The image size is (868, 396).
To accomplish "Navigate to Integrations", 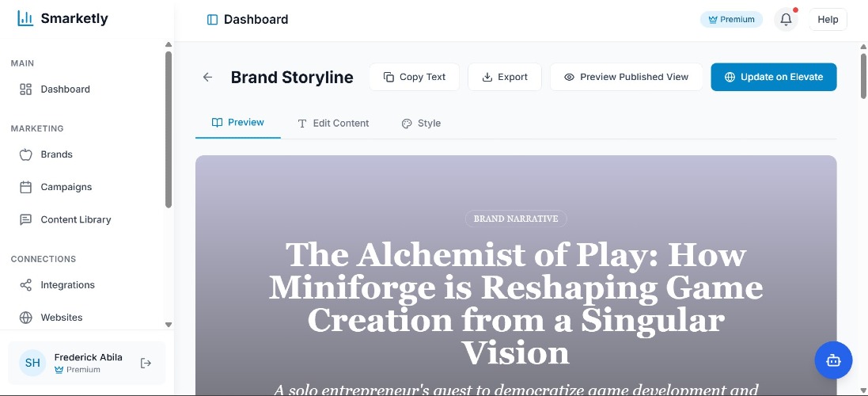I will tap(67, 285).
